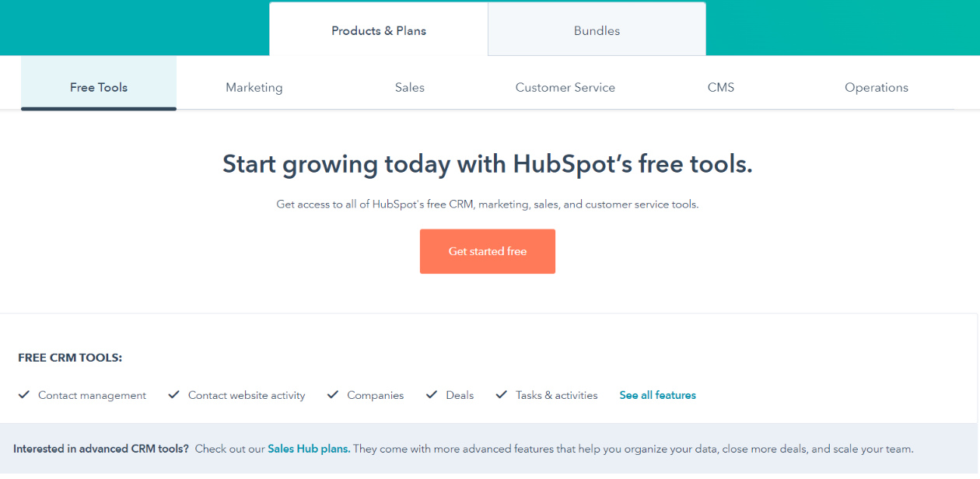Open the Marketing tab

(x=254, y=87)
